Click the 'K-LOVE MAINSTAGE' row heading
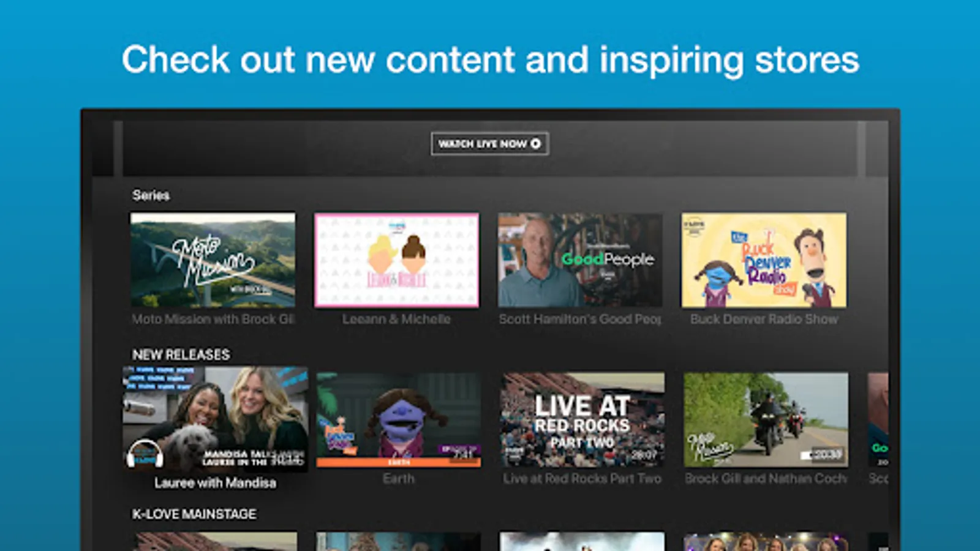This screenshot has width=980, height=551. click(194, 514)
